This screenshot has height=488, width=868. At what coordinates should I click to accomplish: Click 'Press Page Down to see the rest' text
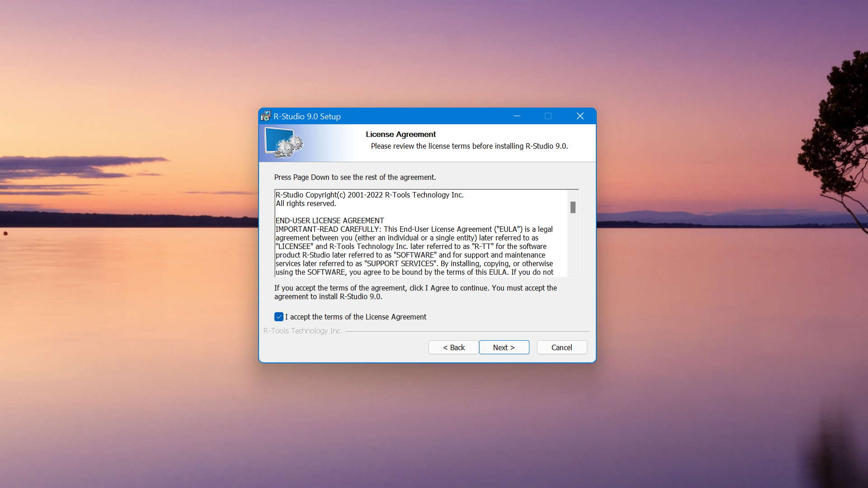pyautogui.click(x=355, y=177)
